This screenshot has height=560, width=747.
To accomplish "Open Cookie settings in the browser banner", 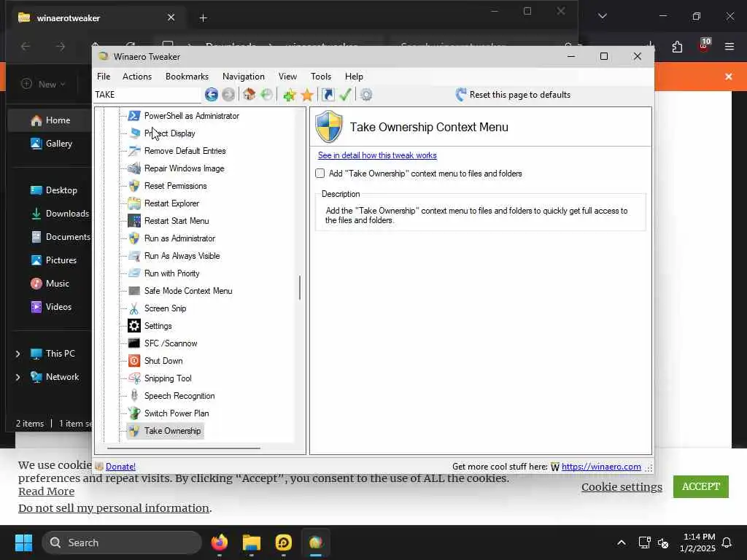I will click(622, 487).
